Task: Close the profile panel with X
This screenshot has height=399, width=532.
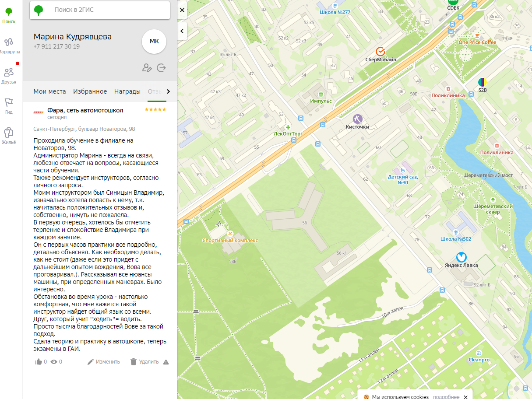Action: tap(182, 10)
